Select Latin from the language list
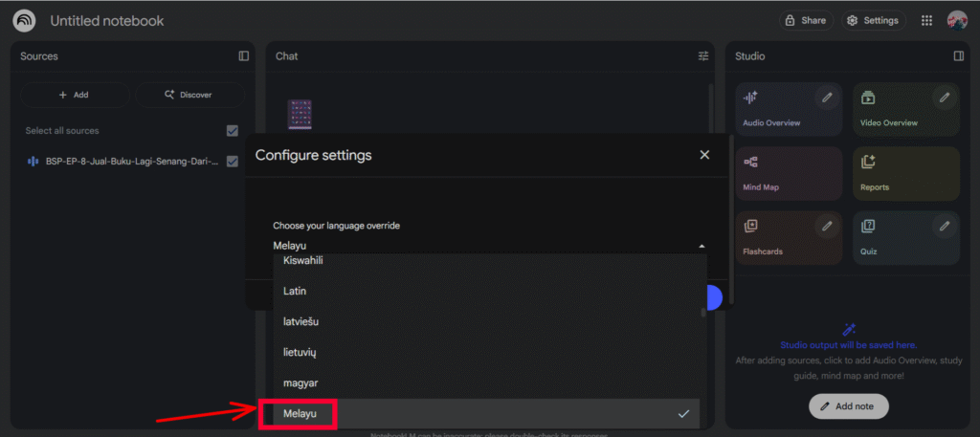Viewport: 980px width, 437px height. coord(295,291)
